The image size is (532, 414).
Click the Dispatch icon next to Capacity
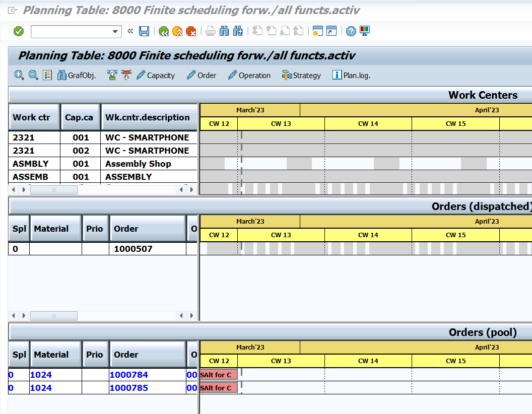[x=112, y=75]
